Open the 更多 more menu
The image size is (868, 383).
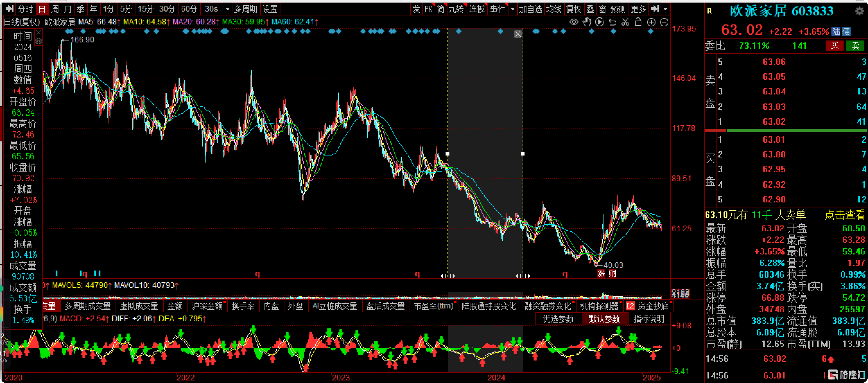pyautogui.click(x=638, y=9)
